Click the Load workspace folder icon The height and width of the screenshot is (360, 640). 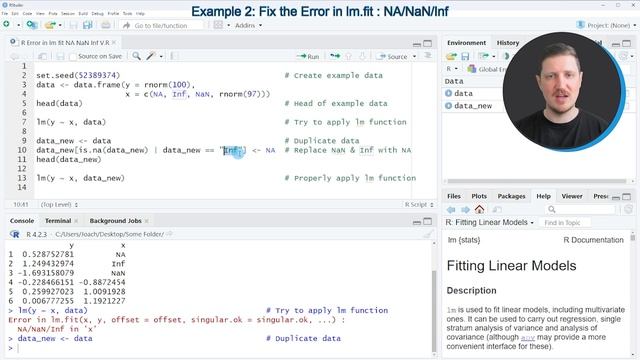point(451,56)
